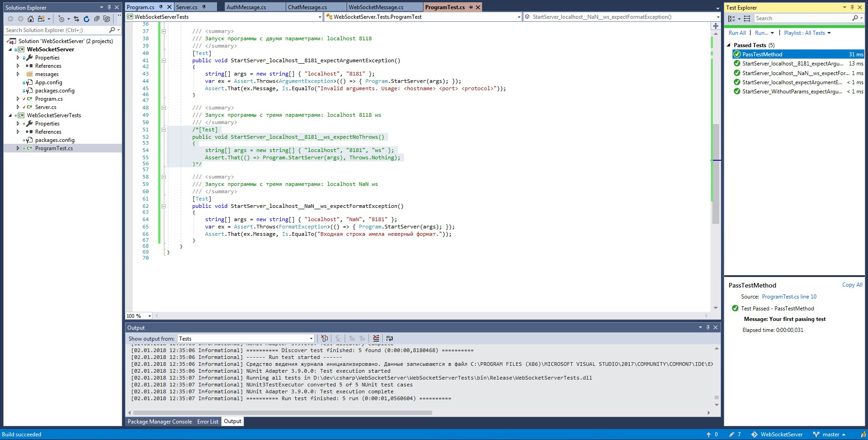Collapse the summary comment at line 58
Viewport: 868px width, 440px height.
click(163, 177)
